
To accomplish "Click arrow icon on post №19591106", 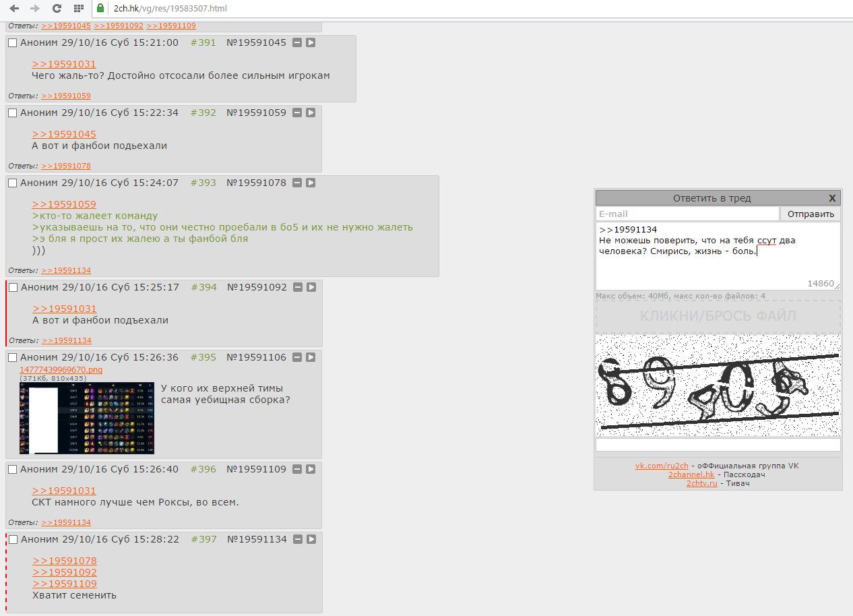I will point(311,357).
